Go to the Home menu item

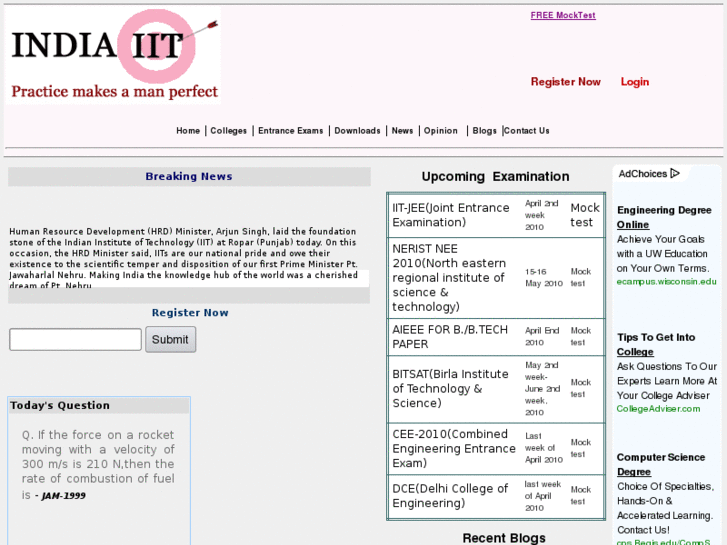pos(188,131)
